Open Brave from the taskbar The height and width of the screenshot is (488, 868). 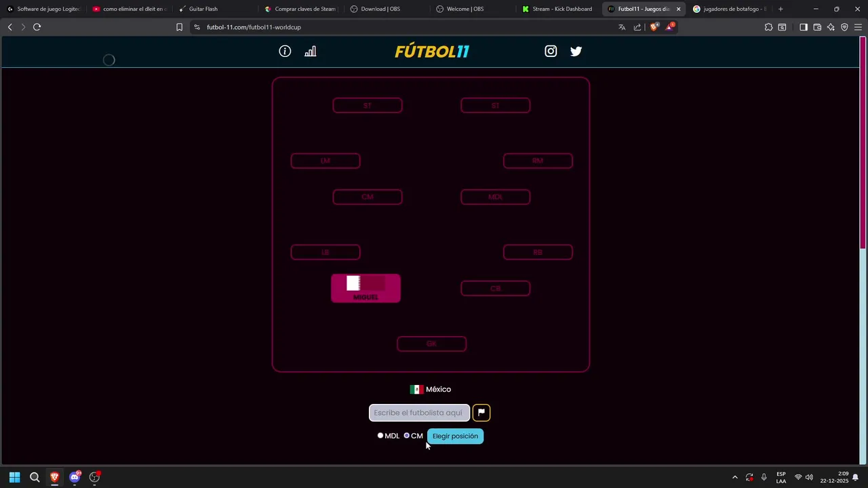coord(54,477)
